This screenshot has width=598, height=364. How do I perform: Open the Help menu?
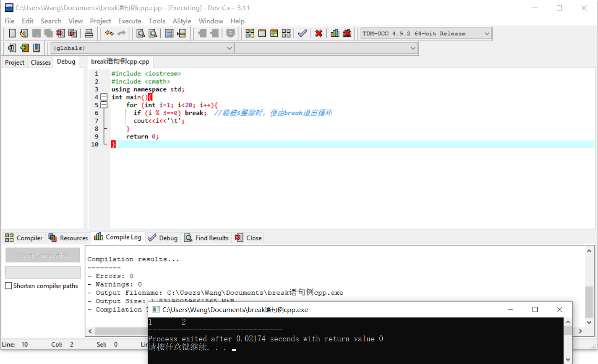tap(238, 21)
